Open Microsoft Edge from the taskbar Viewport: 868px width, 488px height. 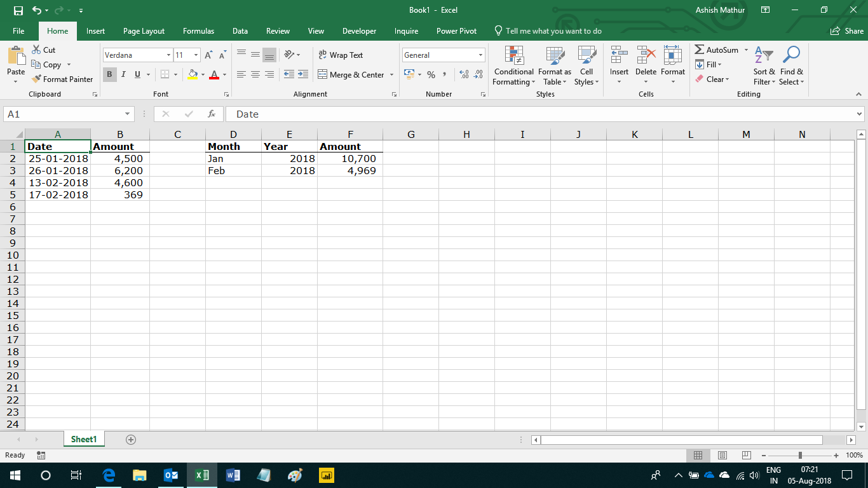click(109, 475)
